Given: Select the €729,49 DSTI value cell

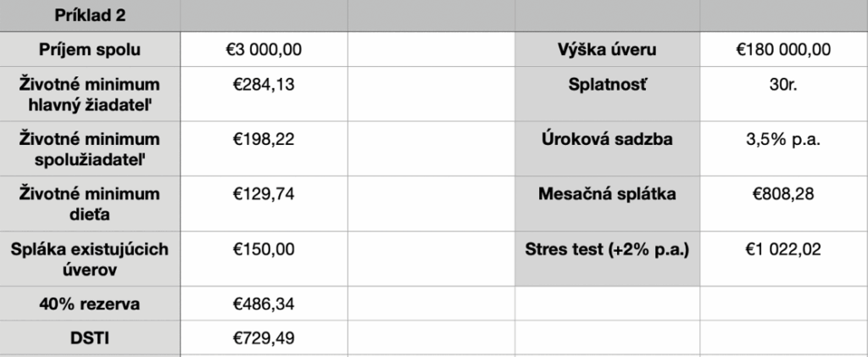Looking at the screenshot, I should [x=264, y=337].
